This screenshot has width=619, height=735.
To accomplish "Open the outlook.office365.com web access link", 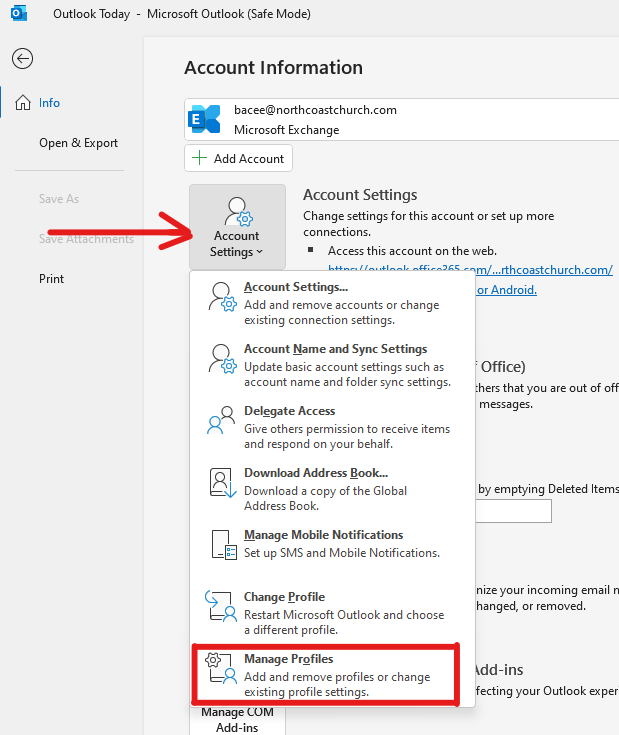I will coord(470,270).
